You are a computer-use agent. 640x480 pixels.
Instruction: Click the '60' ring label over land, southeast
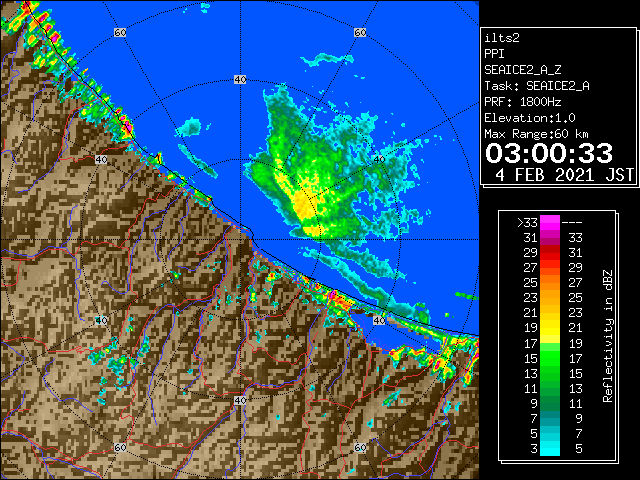pyautogui.click(x=360, y=447)
